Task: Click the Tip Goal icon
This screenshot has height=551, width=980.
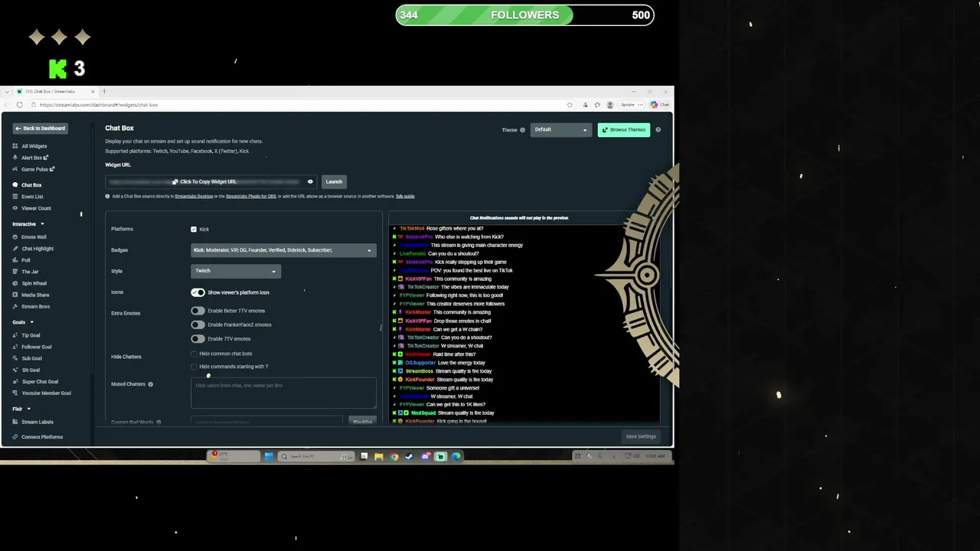Action: 15,335
